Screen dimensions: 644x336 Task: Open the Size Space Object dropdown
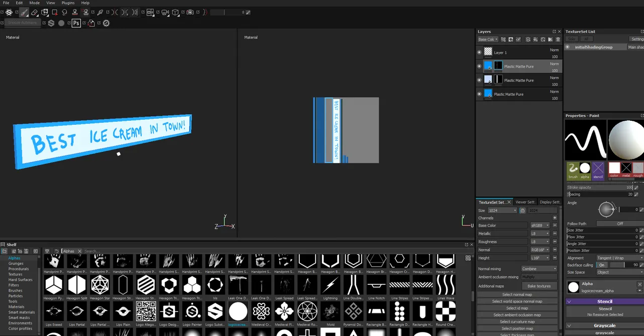pyautogui.click(x=620, y=272)
